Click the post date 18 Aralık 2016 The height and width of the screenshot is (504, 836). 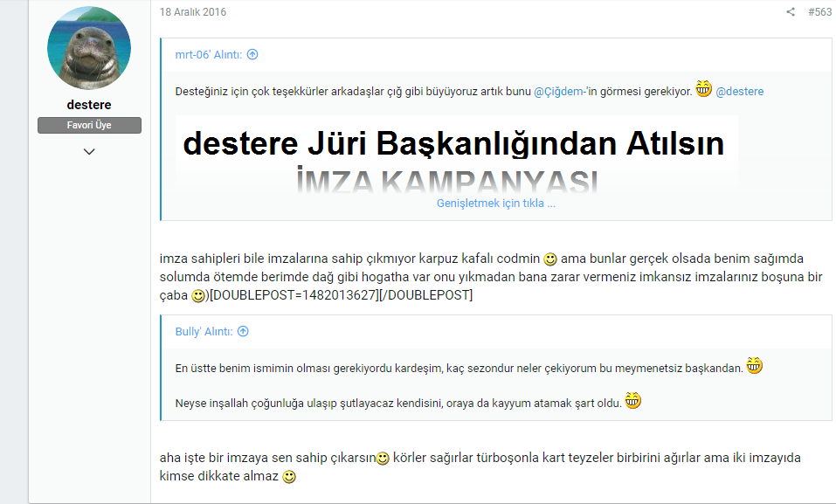192,12
